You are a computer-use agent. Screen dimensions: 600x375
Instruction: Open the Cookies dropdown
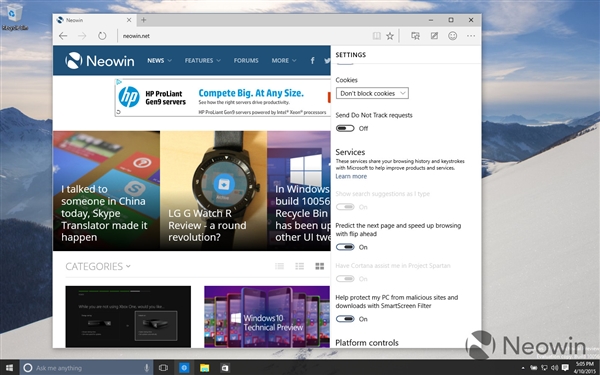point(372,93)
